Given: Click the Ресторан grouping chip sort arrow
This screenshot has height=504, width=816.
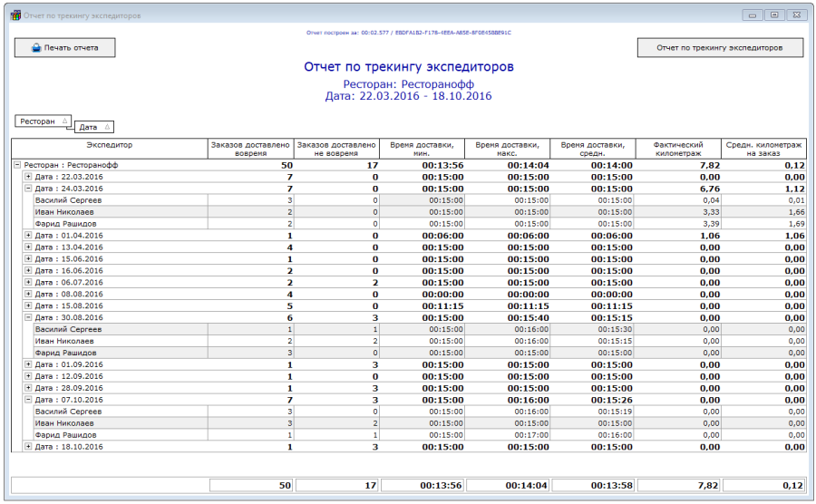Looking at the screenshot, I should [63, 121].
